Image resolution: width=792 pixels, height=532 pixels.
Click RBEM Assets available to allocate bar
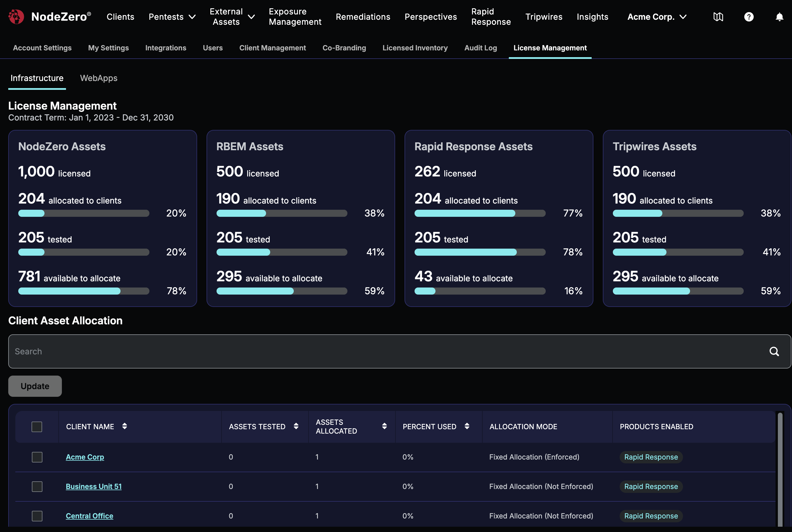point(282,291)
